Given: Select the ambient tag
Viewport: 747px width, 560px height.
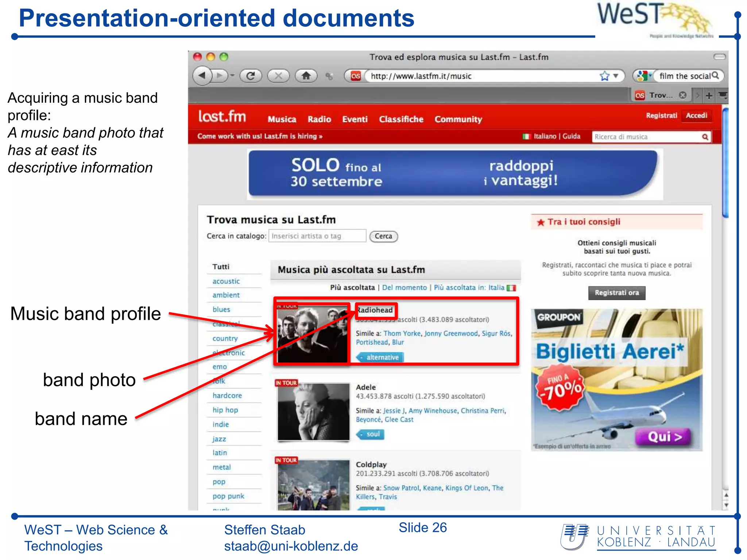Looking at the screenshot, I should tap(226, 295).
